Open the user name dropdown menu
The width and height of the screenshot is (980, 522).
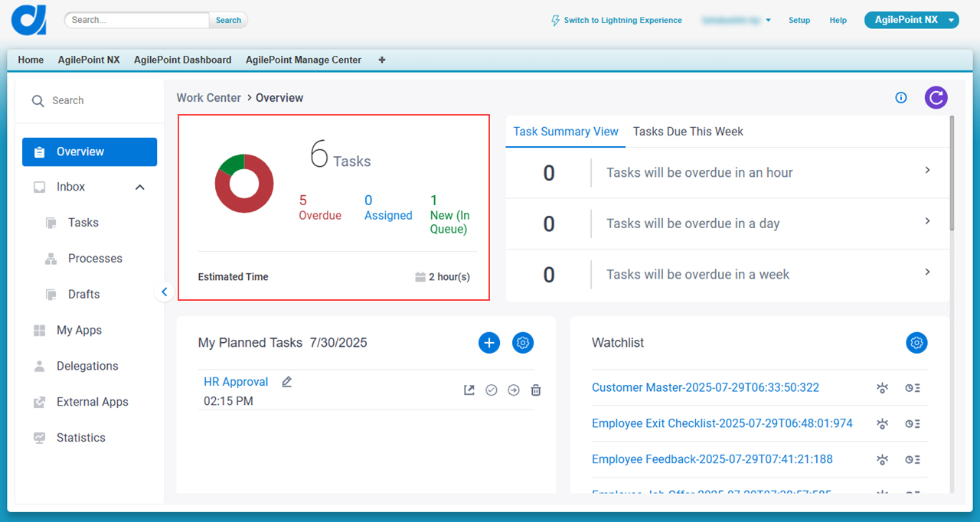(736, 21)
